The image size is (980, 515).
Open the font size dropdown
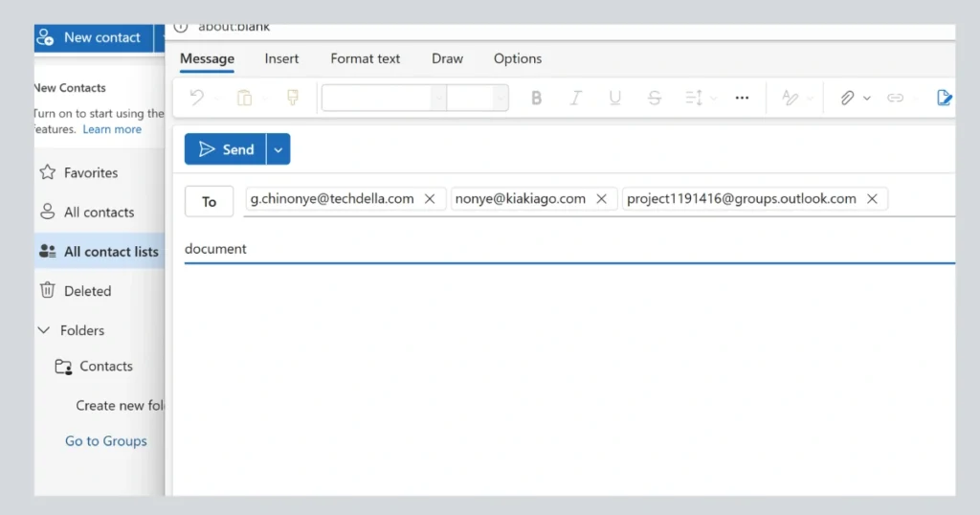[500, 98]
